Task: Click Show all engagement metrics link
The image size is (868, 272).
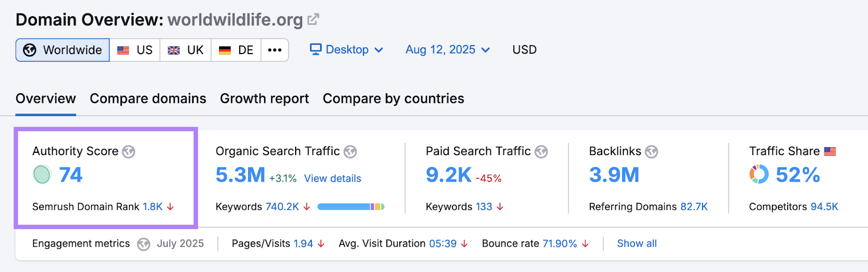Action: (x=637, y=244)
